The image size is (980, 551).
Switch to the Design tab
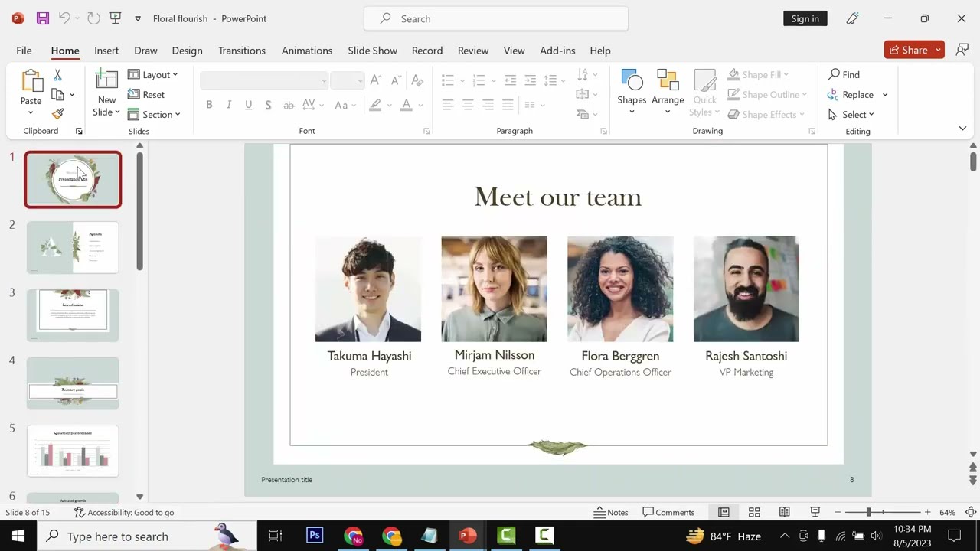pos(187,51)
